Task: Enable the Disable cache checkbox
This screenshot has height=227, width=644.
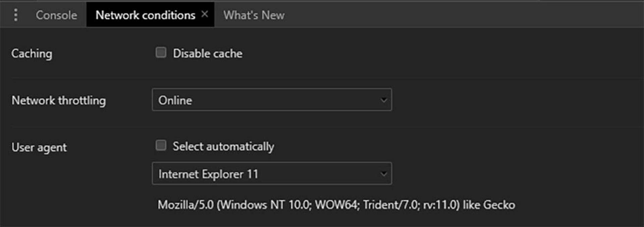Action: (161, 52)
